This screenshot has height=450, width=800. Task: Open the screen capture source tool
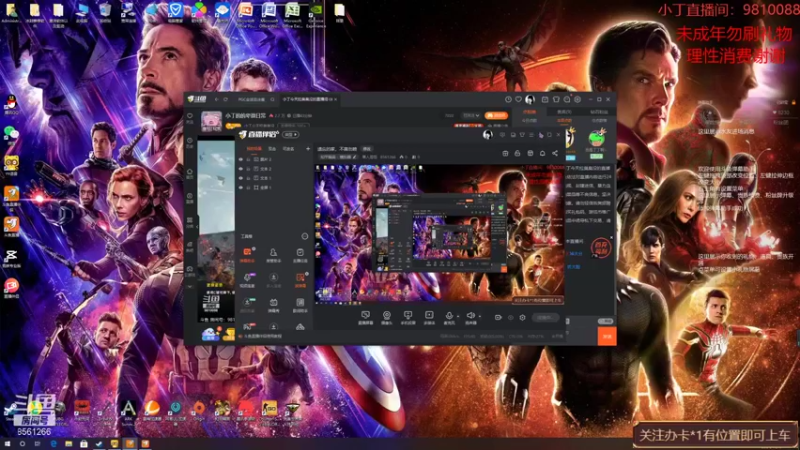365,317
